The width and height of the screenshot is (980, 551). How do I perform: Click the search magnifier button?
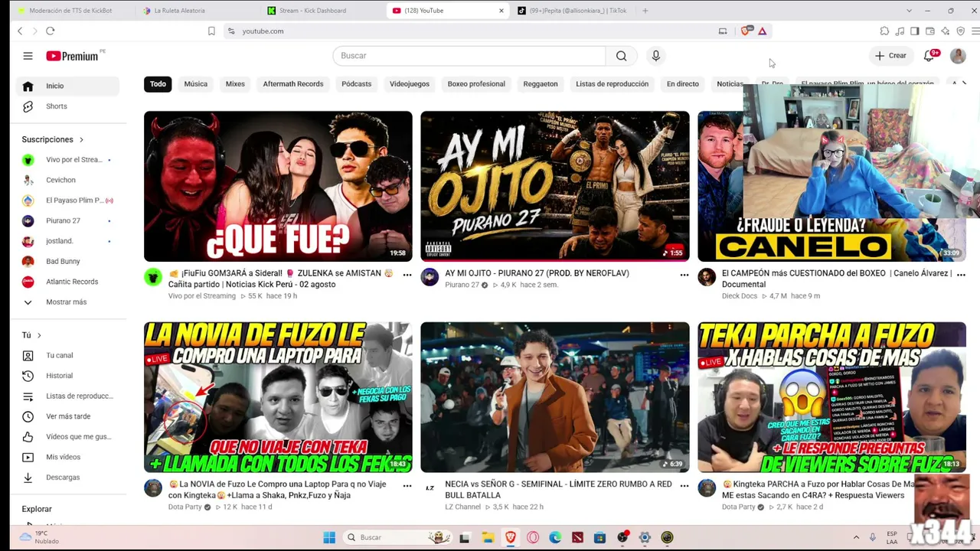622,56
